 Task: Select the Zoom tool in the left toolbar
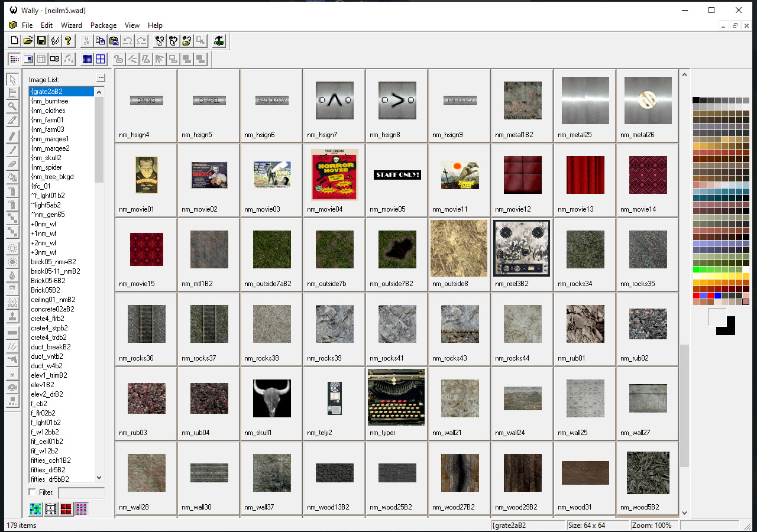click(13, 107)
